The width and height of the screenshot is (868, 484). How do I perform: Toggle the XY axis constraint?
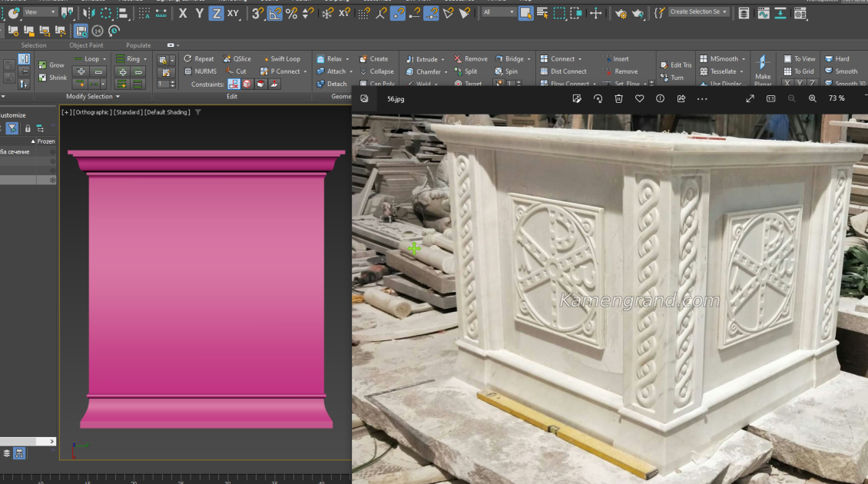pyautogui.click(x=233, y=13)
